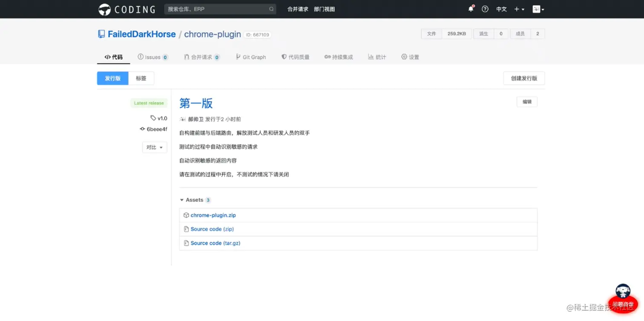Click the search magnifier icon
Viewport: 644px width, 321px height.
pos(271,9)
